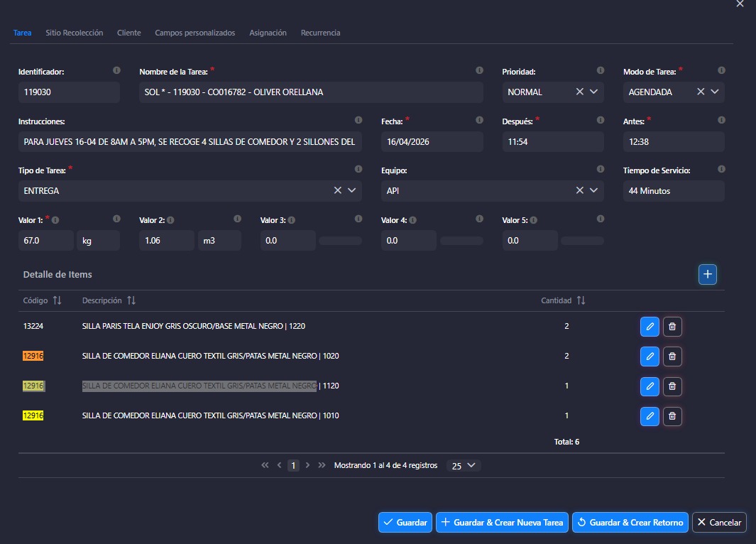This screenshot has height=544, width=756.
Task: Show info tooltip for Identificador
Action: (x=116, y=71)
